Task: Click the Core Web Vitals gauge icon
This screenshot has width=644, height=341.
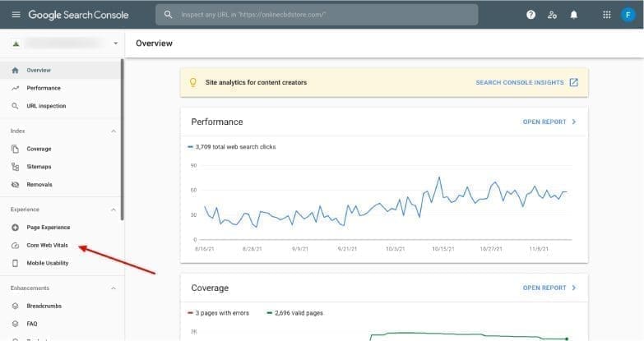Action: coord(16,246)
